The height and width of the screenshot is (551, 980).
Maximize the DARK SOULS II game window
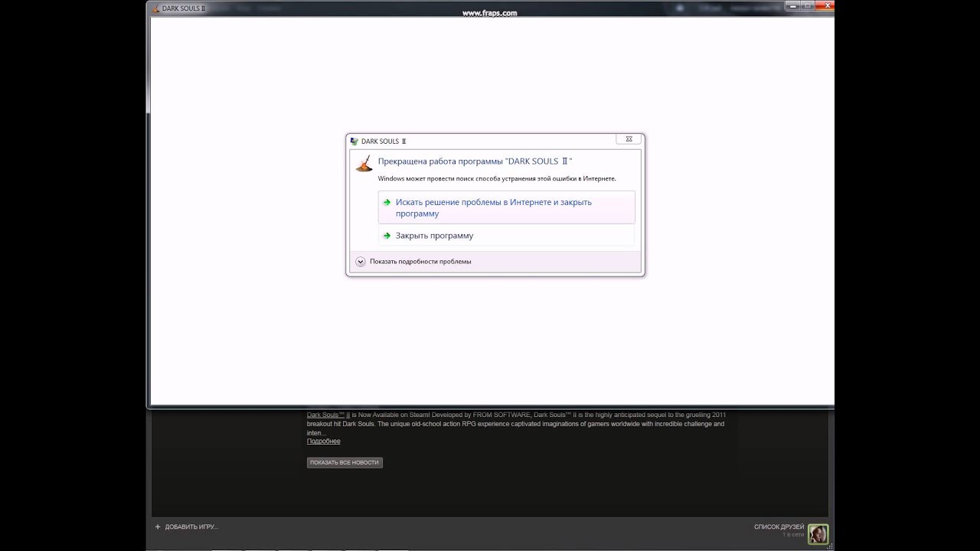pyautogui.click(x=807, y=6)
